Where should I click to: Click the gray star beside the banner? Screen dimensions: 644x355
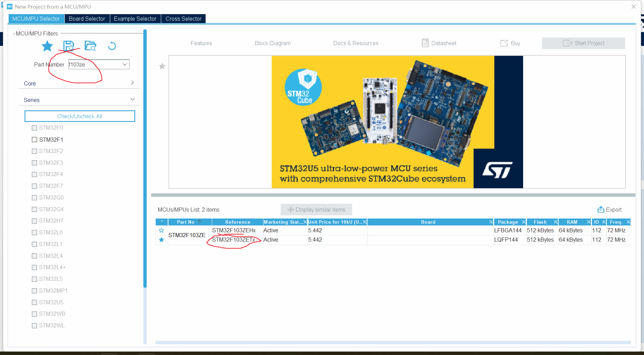pyautogui.click(x=162, y=66)
